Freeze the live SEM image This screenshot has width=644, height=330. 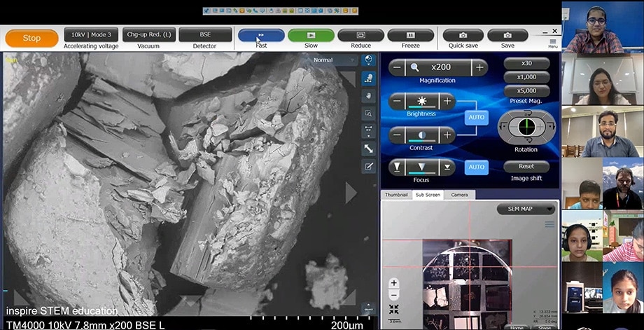pos(410,35)
